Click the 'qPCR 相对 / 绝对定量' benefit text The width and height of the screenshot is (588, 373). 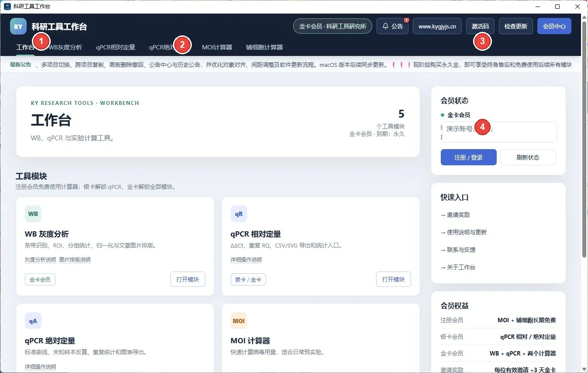[528, 337]
